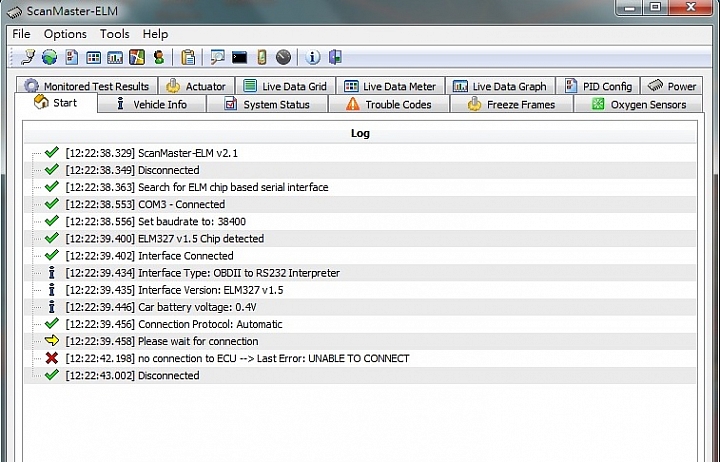Maximize the ScanMaster-ELM window
The width and height of the screenshot is (720, 462).
click(x=656, y=7)
